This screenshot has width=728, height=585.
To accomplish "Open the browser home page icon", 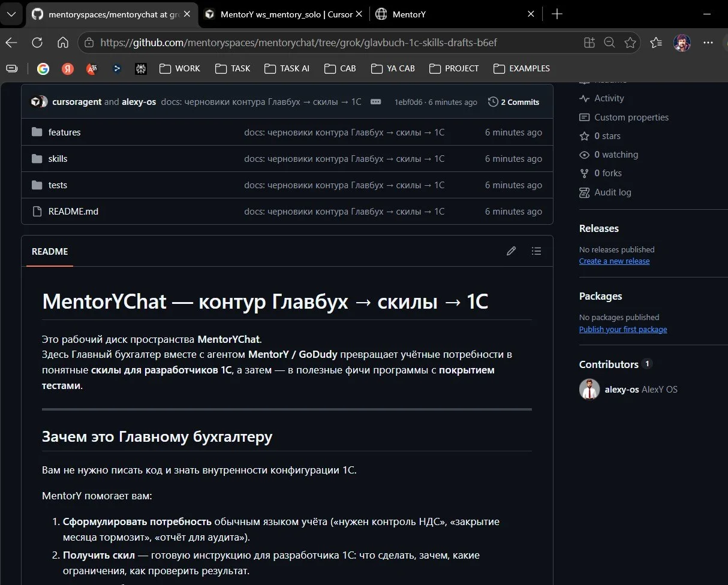I will click(63, 43).
